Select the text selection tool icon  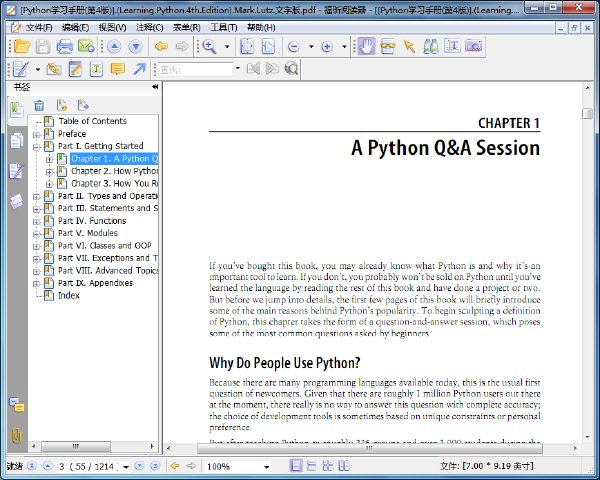(x=452, y=46)
